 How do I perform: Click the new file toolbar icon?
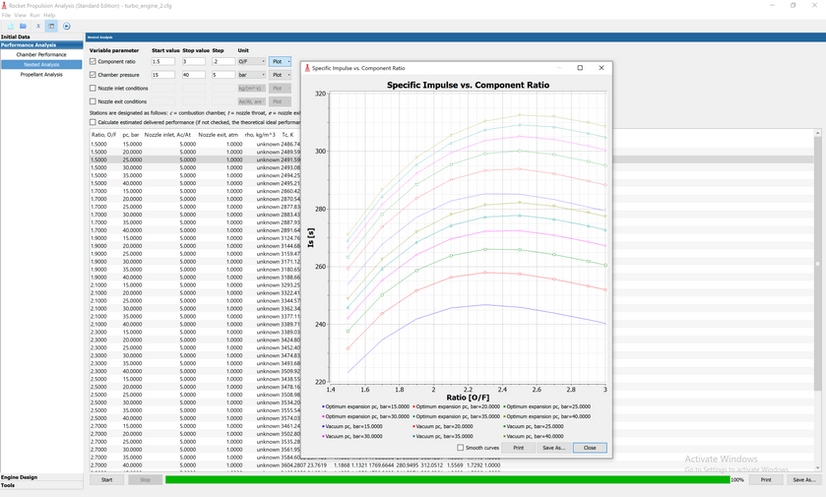coord(8,25)
